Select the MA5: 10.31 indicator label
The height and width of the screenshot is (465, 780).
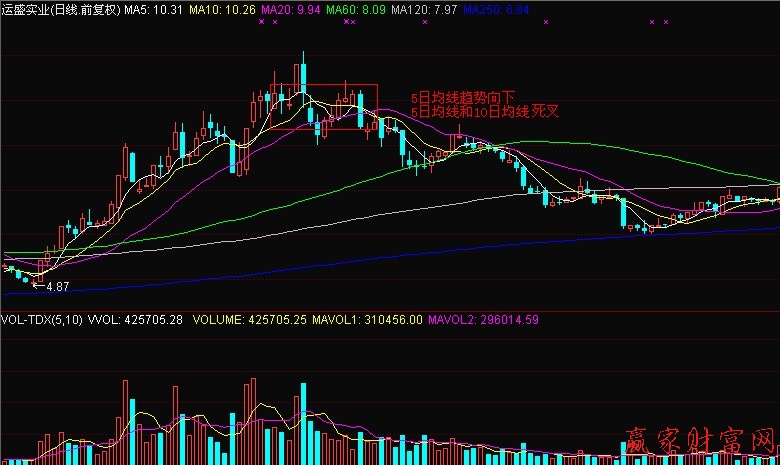click(x=153, y=8)
